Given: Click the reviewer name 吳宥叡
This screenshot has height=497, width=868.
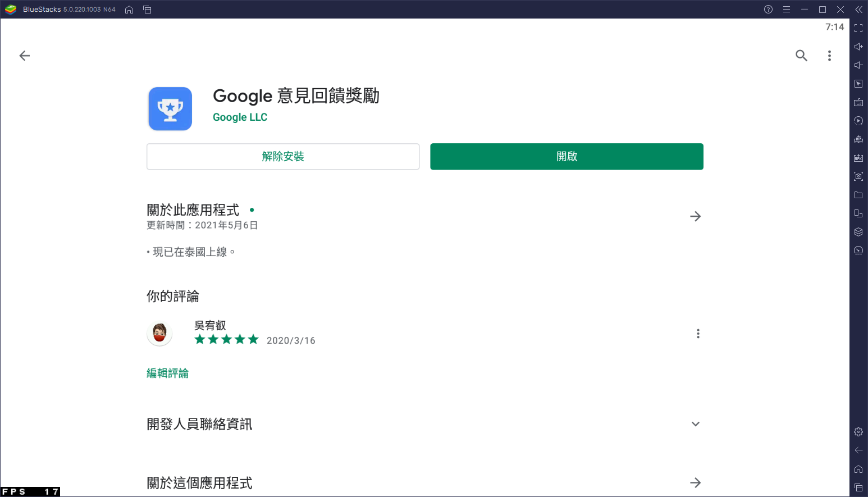Looking at the screenshot, I should [210, 325].
